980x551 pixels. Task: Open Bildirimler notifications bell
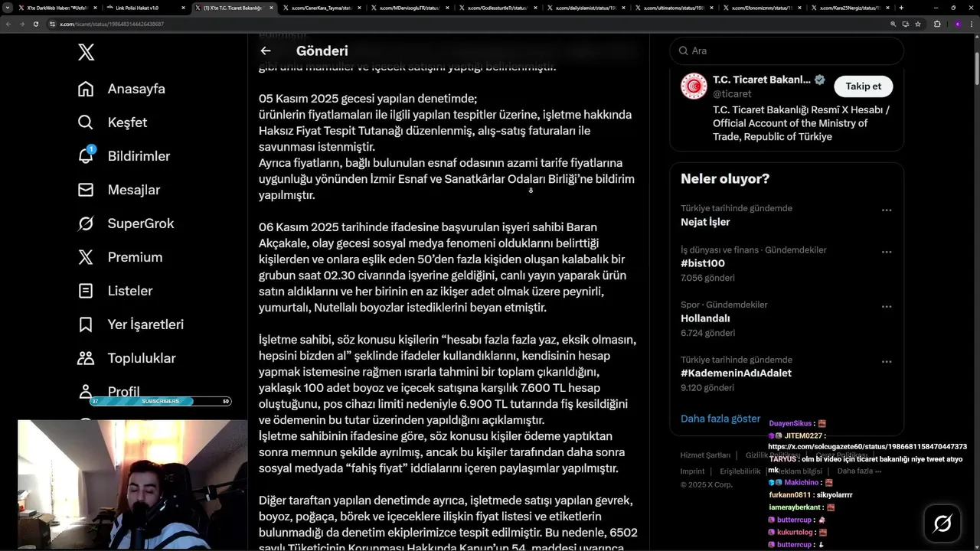pos(124,156)
